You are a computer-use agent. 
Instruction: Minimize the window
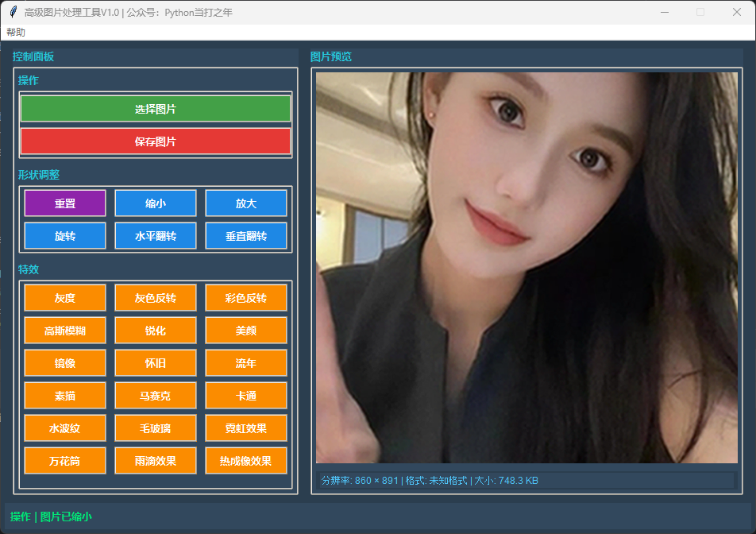(x=665, y=12)
